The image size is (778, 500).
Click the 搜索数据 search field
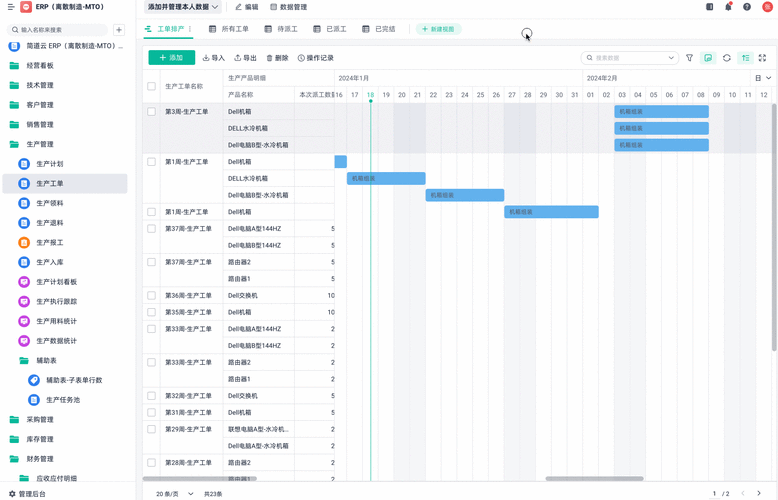point(629,58)
